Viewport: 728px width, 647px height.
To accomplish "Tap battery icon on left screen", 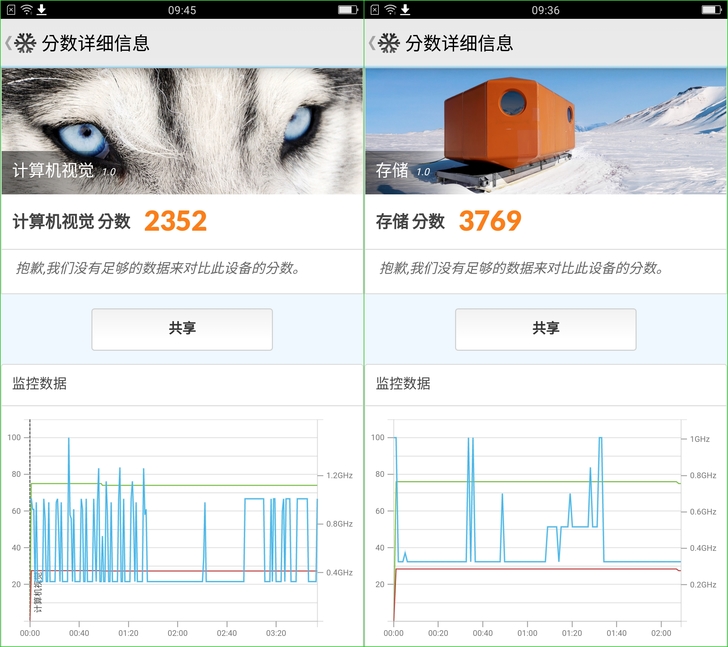I will (348, 10).
